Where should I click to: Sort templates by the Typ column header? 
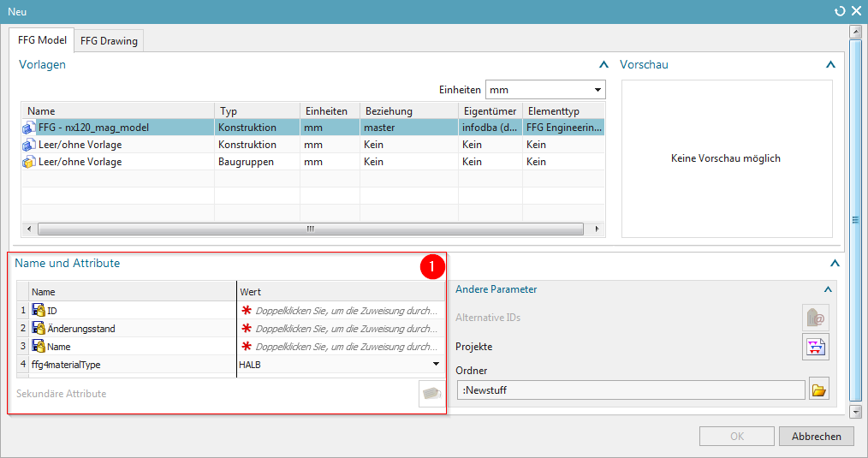pyautogui.click(x=255, y=111)
